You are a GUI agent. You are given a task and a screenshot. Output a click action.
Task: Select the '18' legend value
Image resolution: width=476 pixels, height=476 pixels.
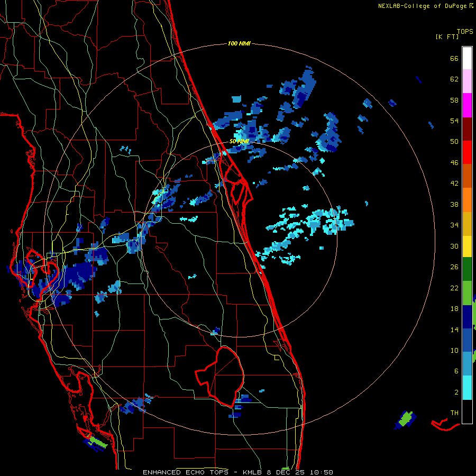point(454,309)
